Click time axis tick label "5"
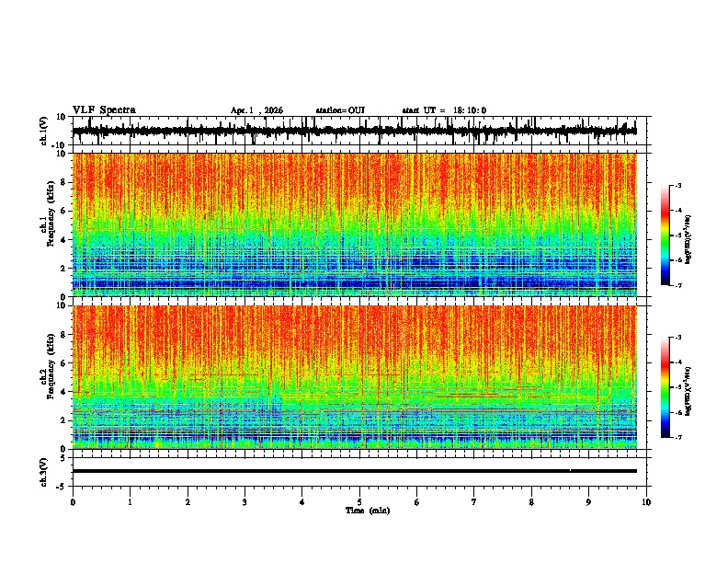This screenshot has width=728, height=563. pos(359,502)
